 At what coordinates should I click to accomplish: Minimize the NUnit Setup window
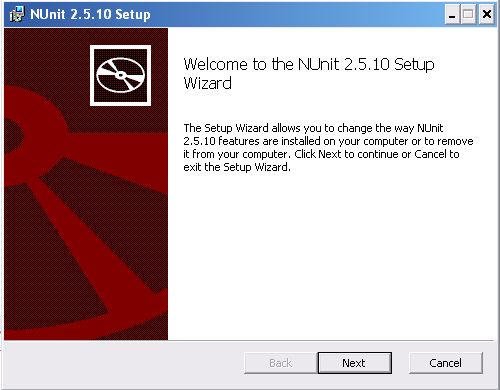452,15
